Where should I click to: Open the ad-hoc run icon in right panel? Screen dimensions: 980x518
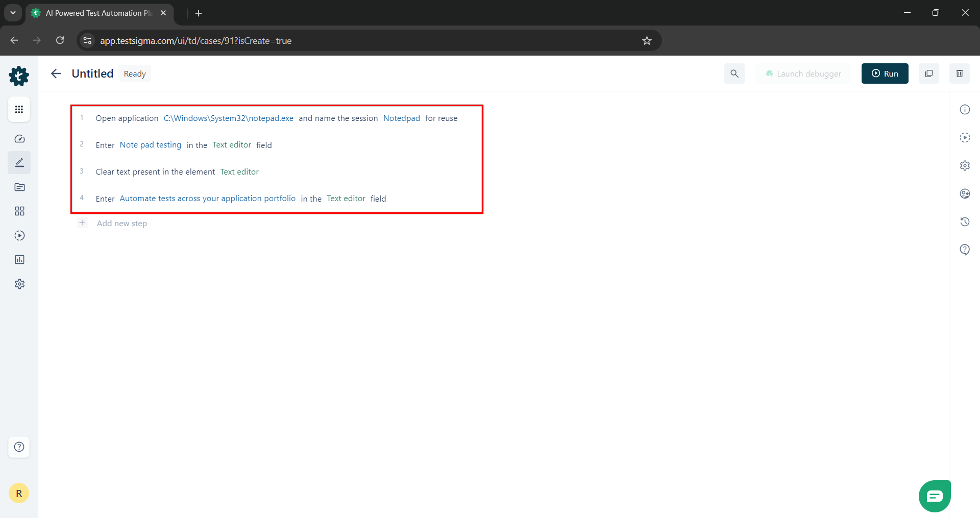pos(965,138)
